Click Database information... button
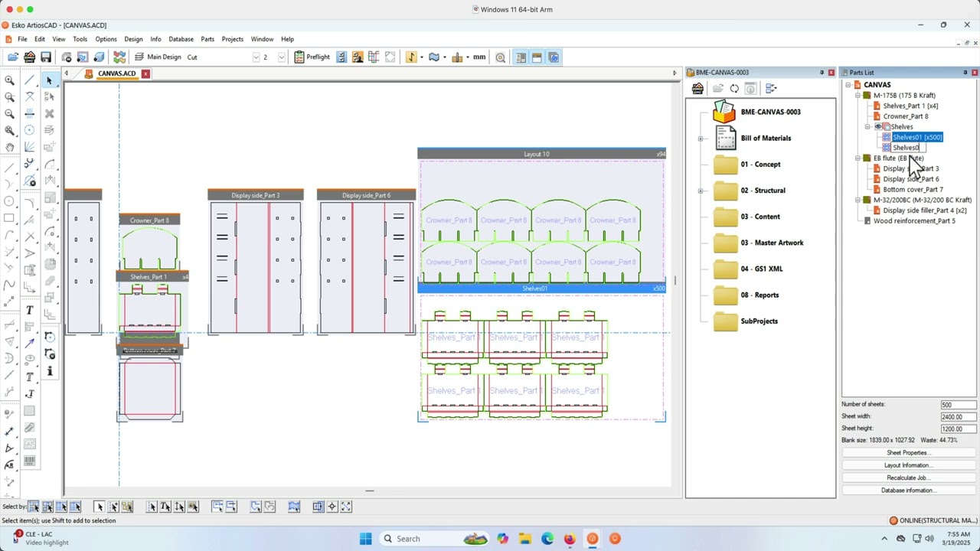980x551 pixels. (x=907, y=491)
